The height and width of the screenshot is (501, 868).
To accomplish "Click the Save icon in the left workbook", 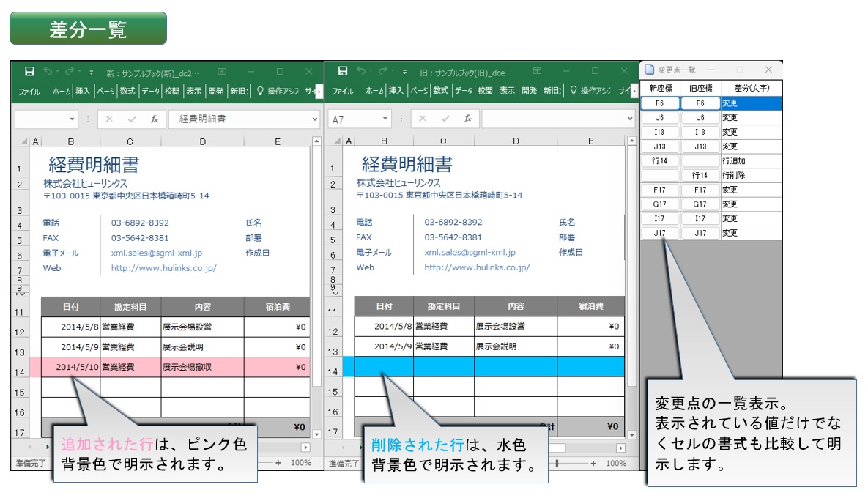I will [x=29, y=72].
